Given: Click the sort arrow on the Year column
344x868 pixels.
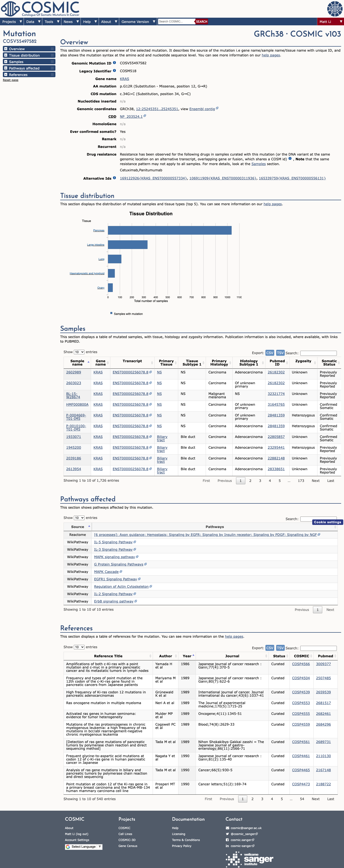Looking at the screenshot, I should pos(193,655).
